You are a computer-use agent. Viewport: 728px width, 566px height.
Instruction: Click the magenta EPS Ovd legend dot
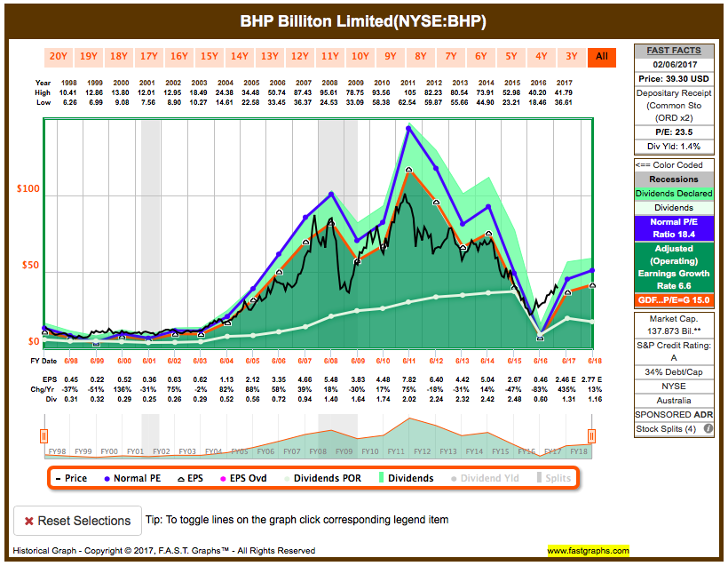pos(223,477)
